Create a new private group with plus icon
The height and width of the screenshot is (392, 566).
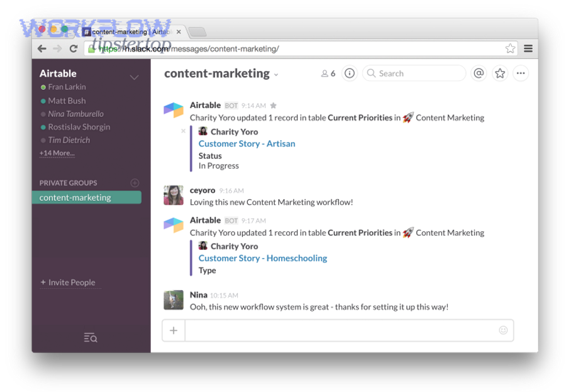pos(136,183)
